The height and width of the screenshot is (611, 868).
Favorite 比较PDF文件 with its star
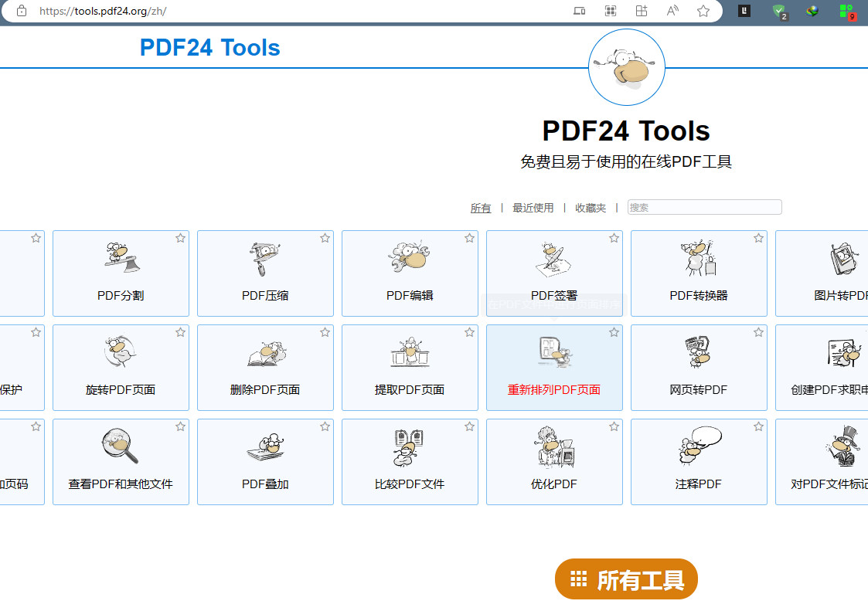pyautogui.click(x=469, y=426)
